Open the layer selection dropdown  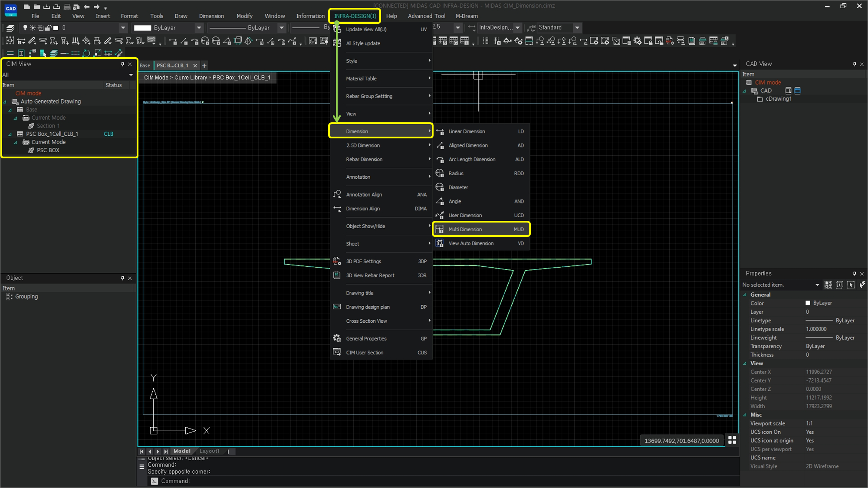pos(123,28)
